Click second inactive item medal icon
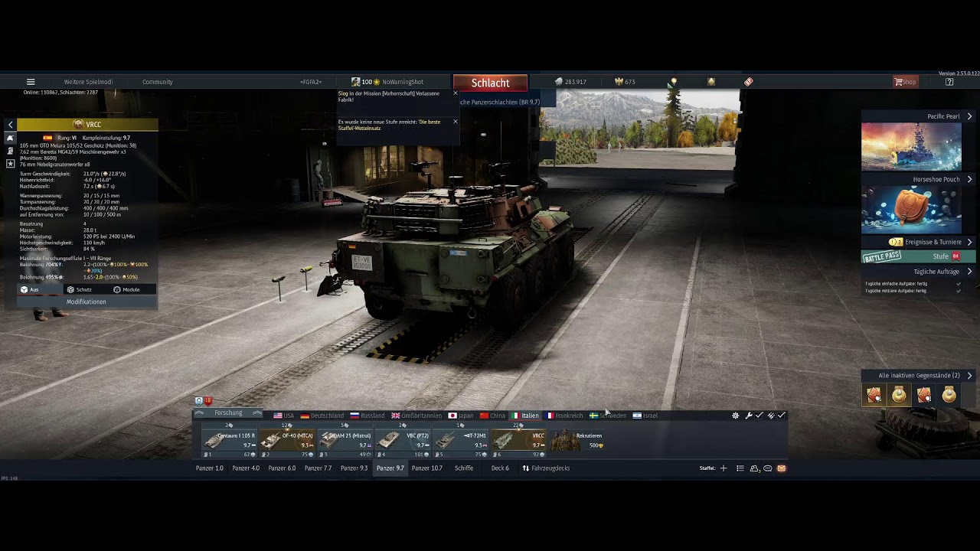Screen dimensions: 980x551 pyautogui.click(x=899, y=395)
